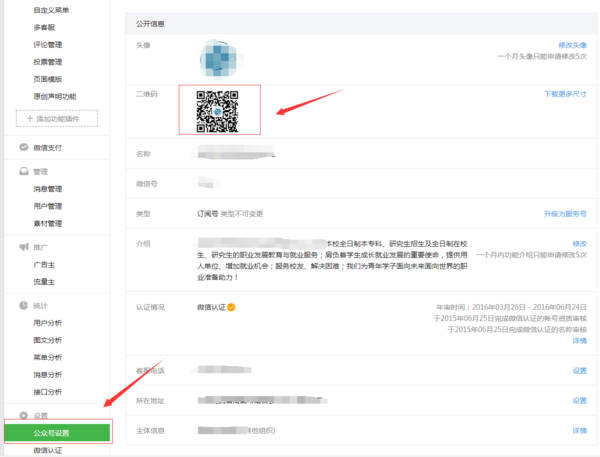Click 升级为服务号 link
Viewport: 600px width, 457px height.
[565, 214]
